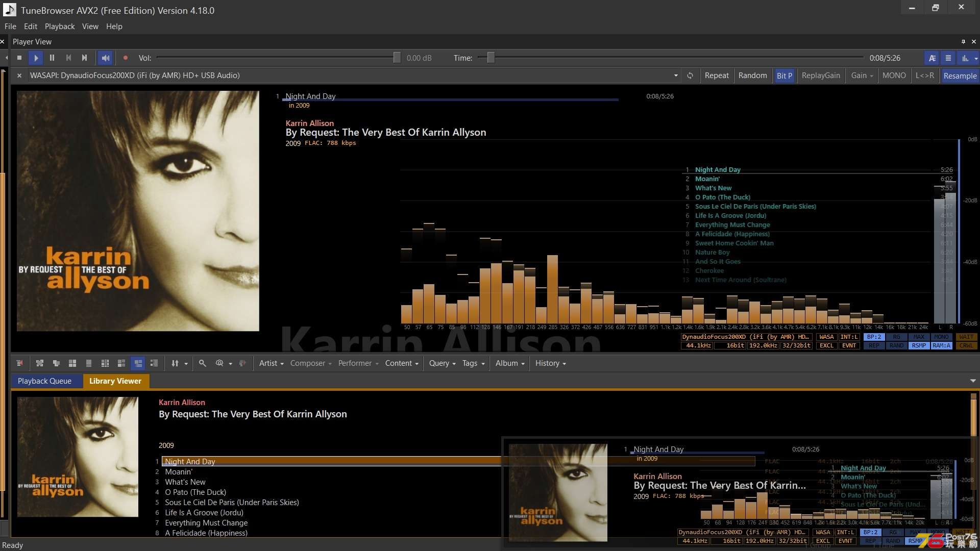
Task: Pin the Player View panel
Action: point(963,42)
